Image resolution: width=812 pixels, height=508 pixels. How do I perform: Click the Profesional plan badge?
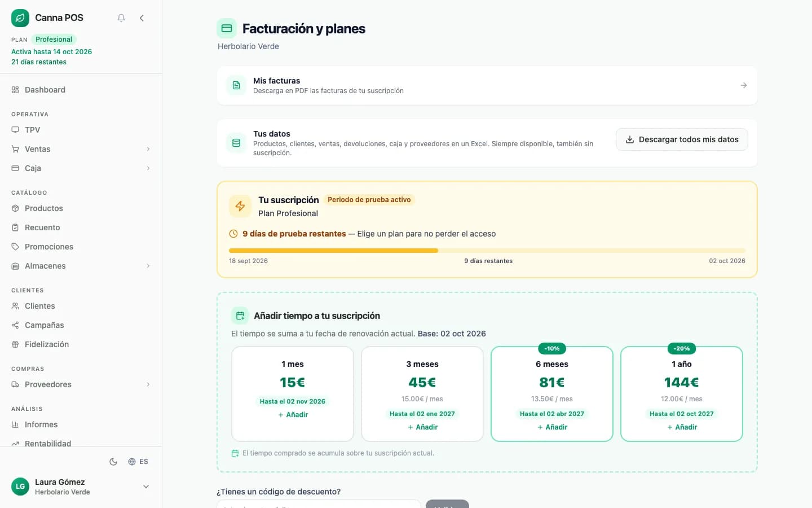coord(54,40)
